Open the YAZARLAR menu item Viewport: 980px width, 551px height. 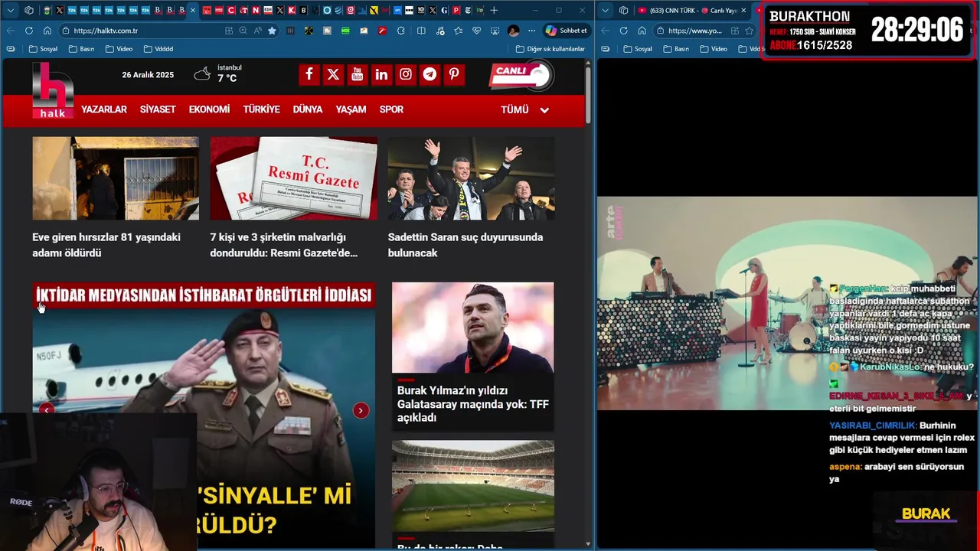pos(104,109)
